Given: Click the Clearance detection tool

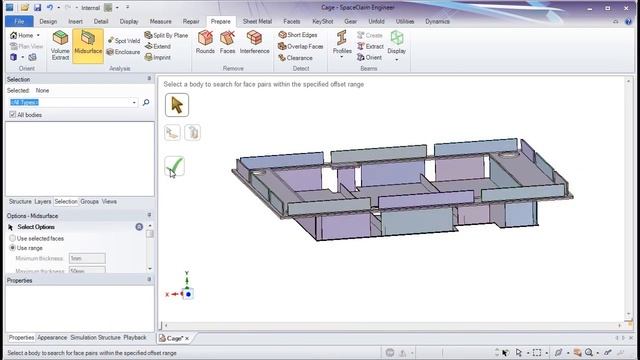Looking at the screenshot, I should [x=295, y=58].
